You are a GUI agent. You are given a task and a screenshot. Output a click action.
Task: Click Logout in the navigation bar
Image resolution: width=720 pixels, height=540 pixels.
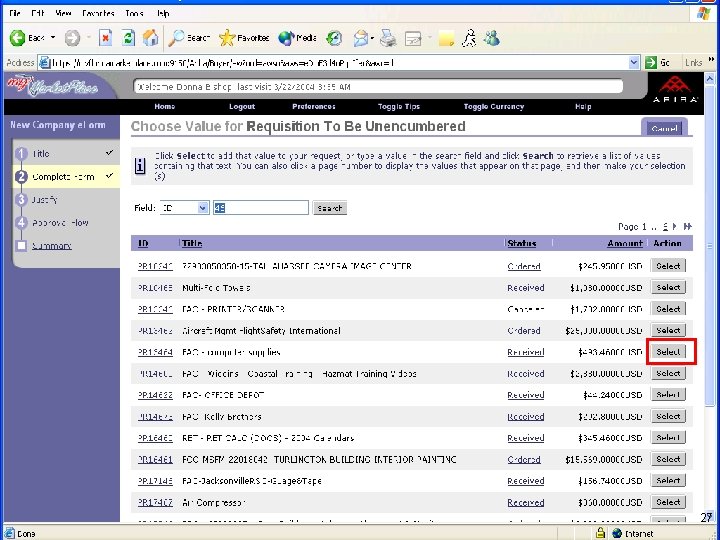[x=242, y=107]
